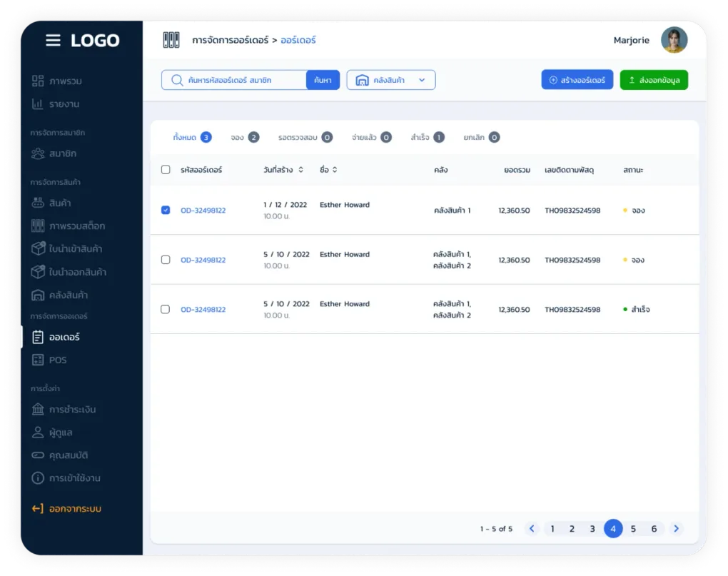Click the green ส่งออกข้อมูล export button

coord(654,80)
